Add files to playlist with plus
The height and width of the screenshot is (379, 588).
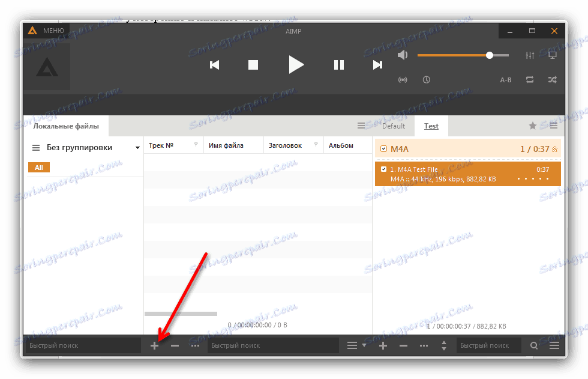383,345
